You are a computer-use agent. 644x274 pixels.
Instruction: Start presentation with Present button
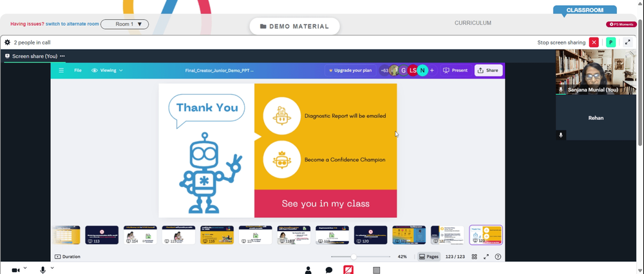(x=455, y=70)
